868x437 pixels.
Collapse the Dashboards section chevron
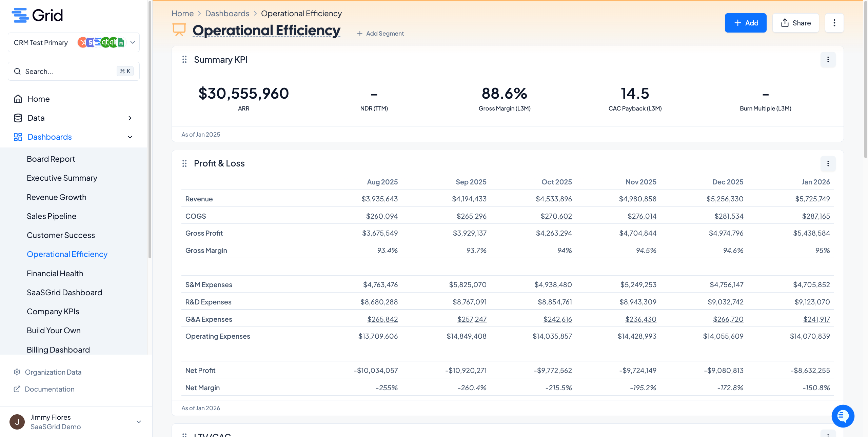(x=130, y=137)
